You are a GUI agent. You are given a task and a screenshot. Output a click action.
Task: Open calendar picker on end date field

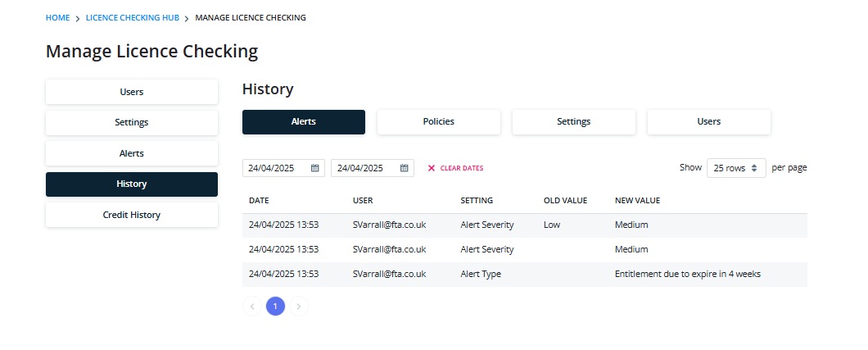[404, 168]
